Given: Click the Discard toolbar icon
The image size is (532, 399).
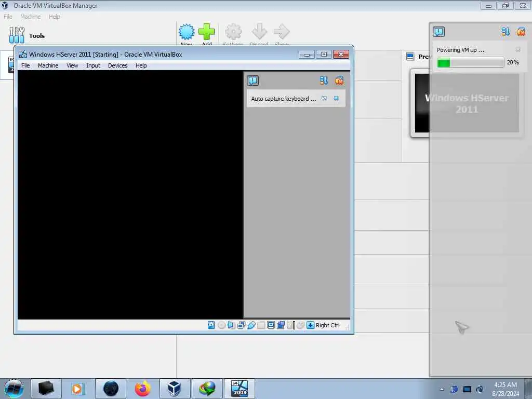Looking at the screenshot, I should tap(259, 32).
